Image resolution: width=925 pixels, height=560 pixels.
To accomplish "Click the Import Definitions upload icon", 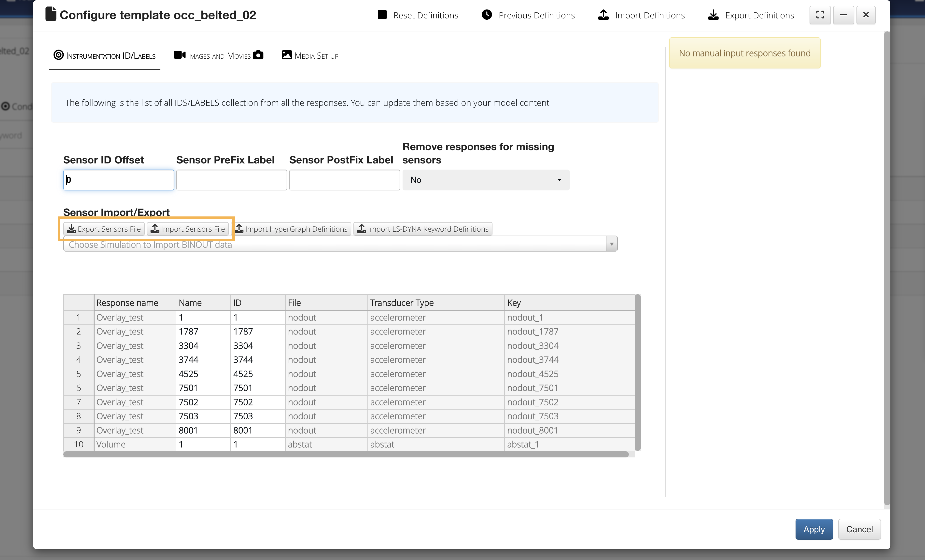I will [x=603, y=15].
